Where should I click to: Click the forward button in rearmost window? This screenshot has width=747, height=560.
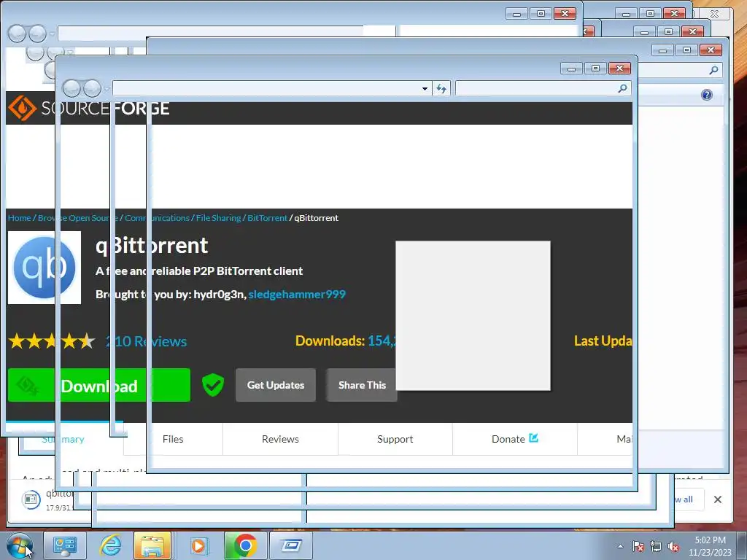[x=37, y=34]
